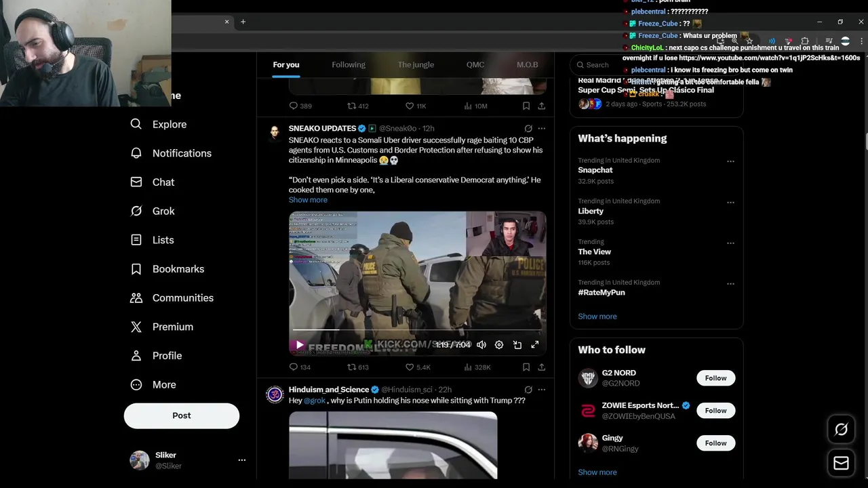This screenshot has height=488, width=868.
Task: Open Explore in the sidebar
Action: (x=159, y=124)
